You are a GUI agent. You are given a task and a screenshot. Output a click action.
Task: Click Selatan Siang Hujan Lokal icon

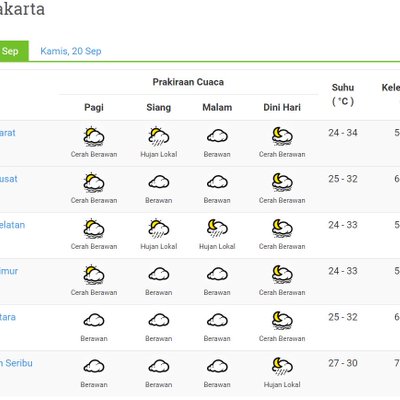click(159, 229)
